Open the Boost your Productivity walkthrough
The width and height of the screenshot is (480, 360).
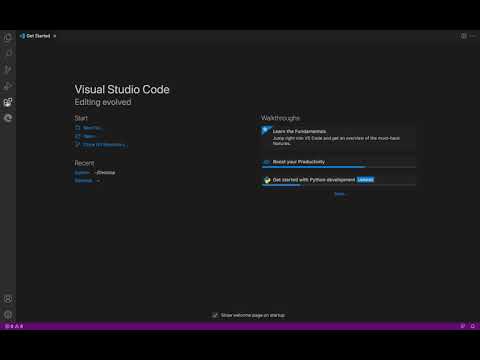pyautogui.click(x=338, y=163)
